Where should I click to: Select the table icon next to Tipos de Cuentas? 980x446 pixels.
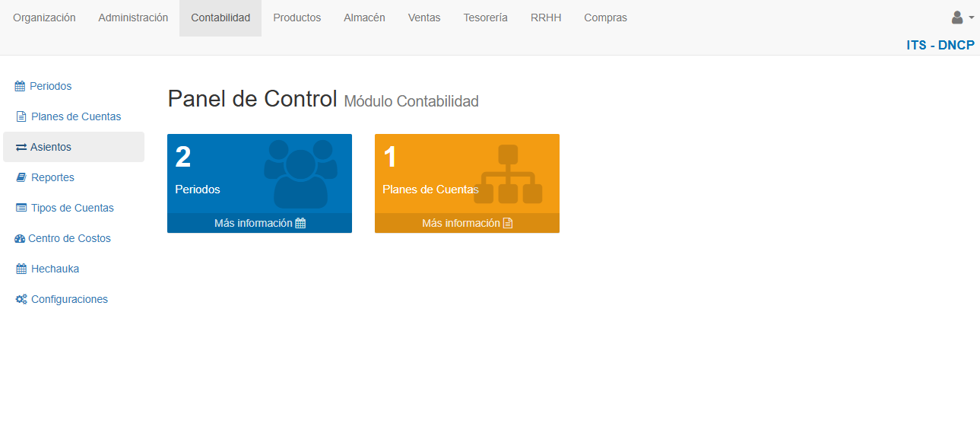20,208
